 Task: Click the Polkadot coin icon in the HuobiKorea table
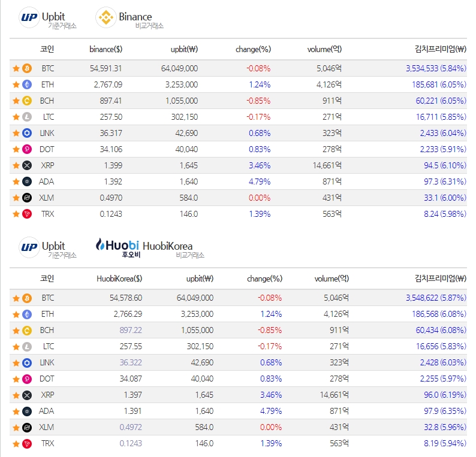(27, 379)
